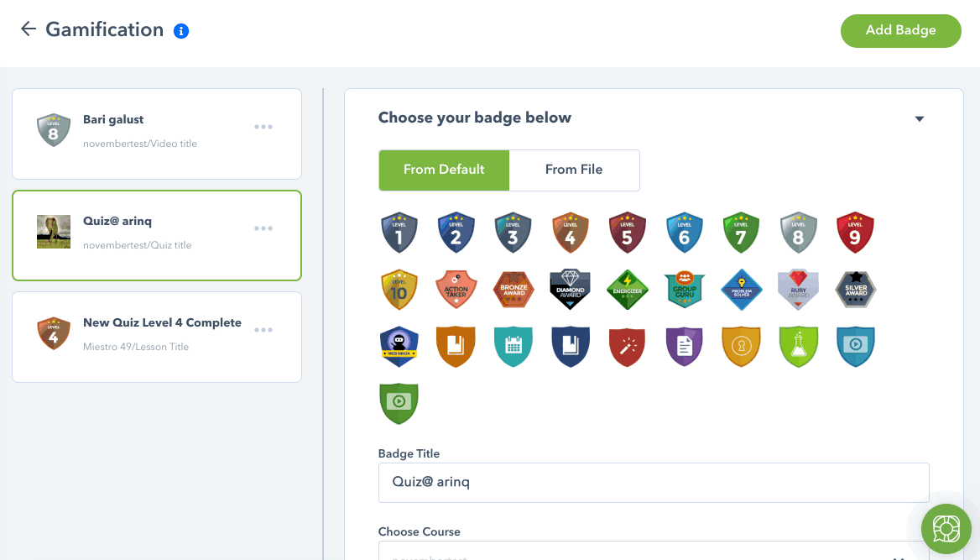Click the Add Badge button
The image size is (980, 560).
coord(900,31)
